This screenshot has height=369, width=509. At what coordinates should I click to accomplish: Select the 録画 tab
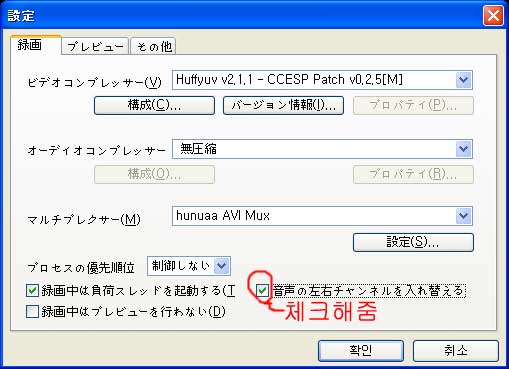pos(36,45)
